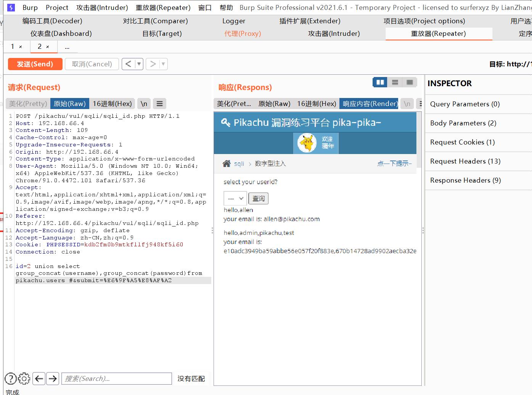This screenshot has height=395, width=532.
Task: Open request pane hamburger menu
Action: 160,104
